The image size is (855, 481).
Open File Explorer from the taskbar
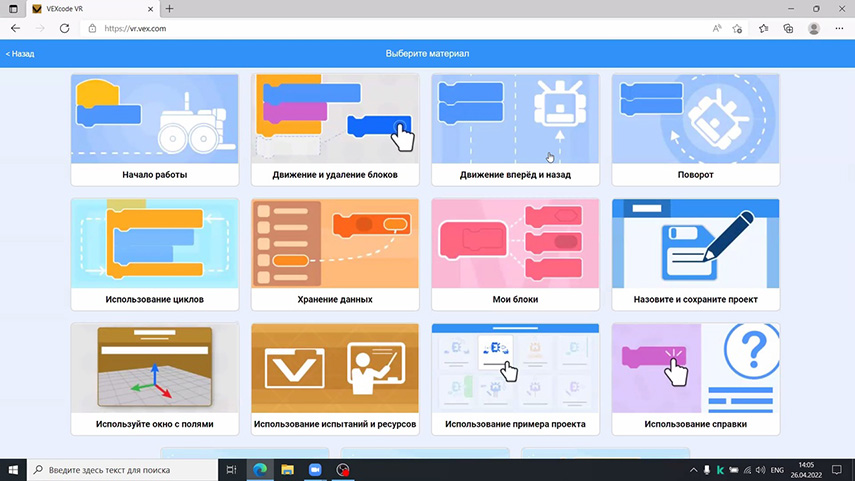point(287,470)
